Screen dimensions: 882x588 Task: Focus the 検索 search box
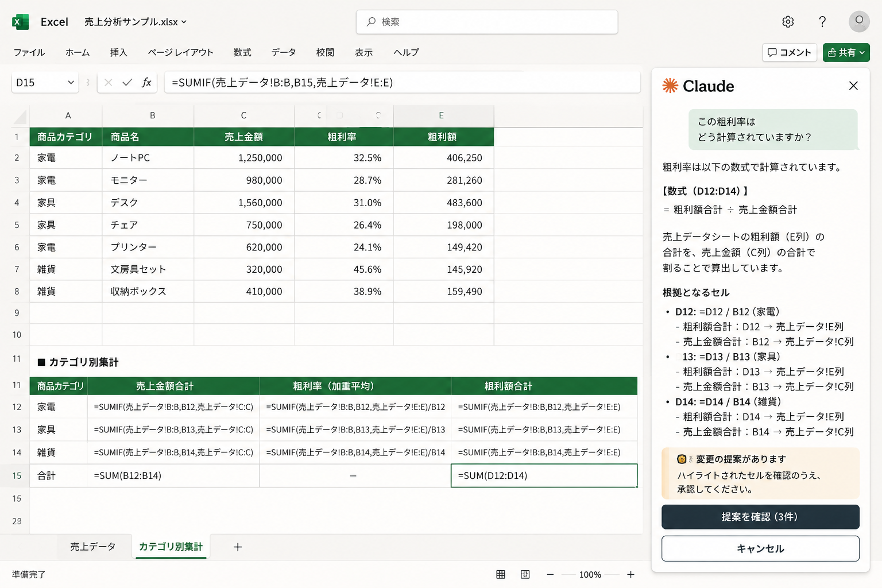(487, 22)
